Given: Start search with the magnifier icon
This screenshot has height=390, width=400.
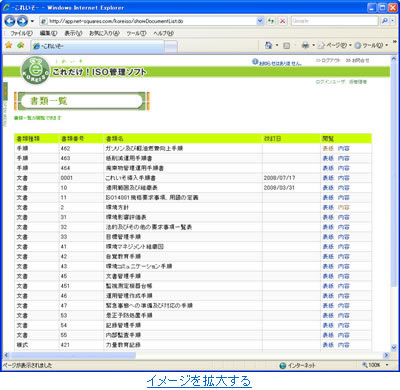Looking at the screenshot, I should (385, 21).
